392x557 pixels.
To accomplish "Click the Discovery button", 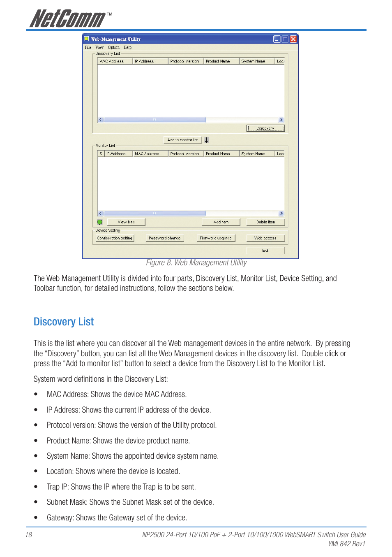I will pyautogui.click(x=265, y=128).
